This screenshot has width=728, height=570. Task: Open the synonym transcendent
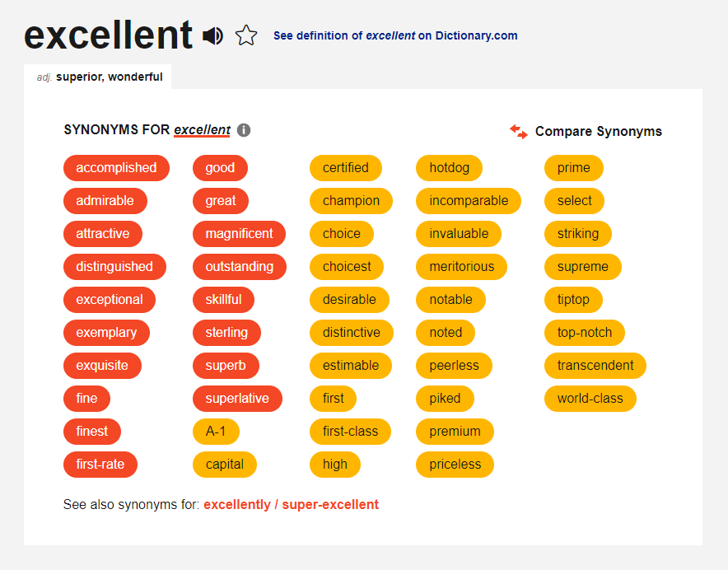595,366
